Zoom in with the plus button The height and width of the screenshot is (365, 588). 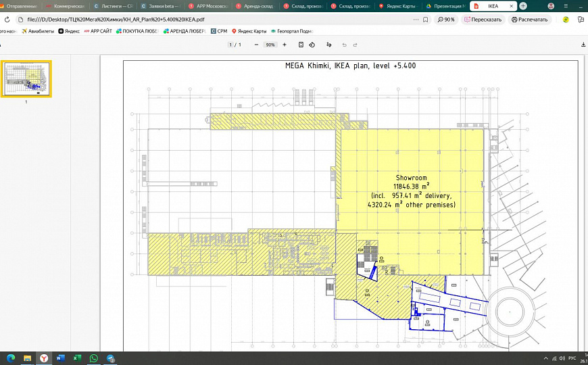point(285,45)
